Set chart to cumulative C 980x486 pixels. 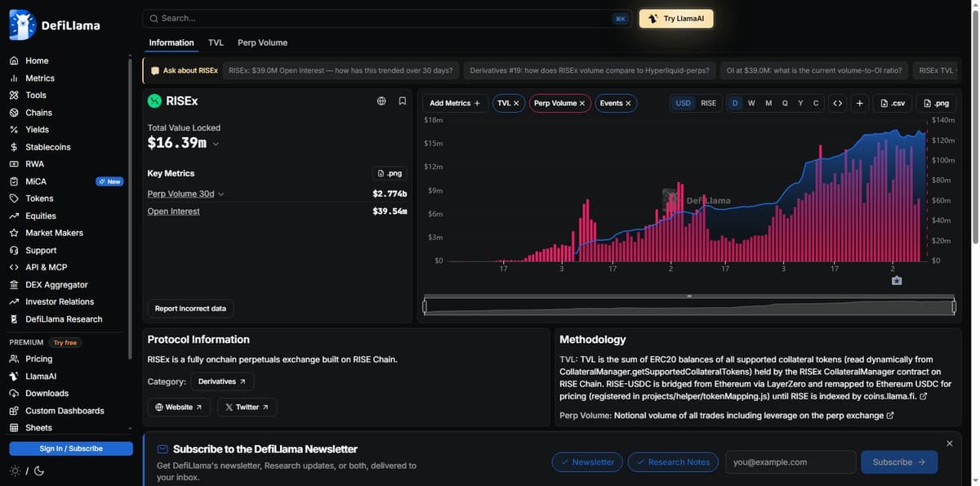(x=816, y=103)
